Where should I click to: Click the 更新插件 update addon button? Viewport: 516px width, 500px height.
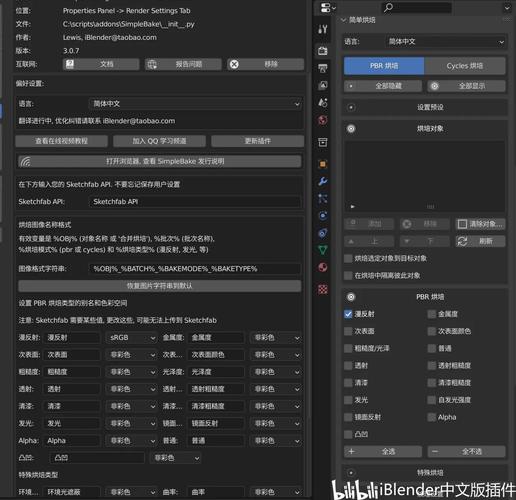click(257, 141)
